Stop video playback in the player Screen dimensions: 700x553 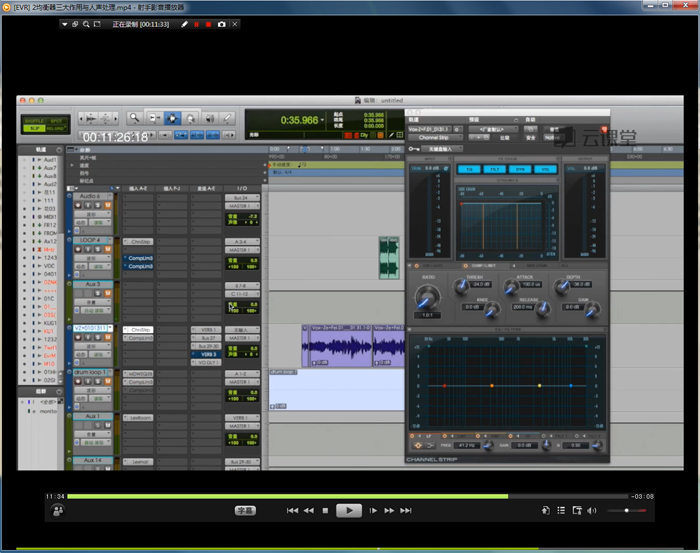[325, 511]
